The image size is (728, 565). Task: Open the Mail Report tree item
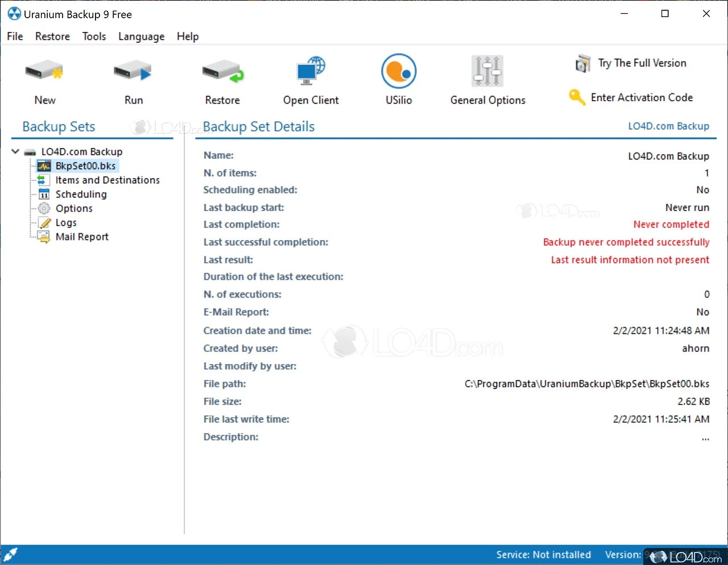(x=82, y=237)
